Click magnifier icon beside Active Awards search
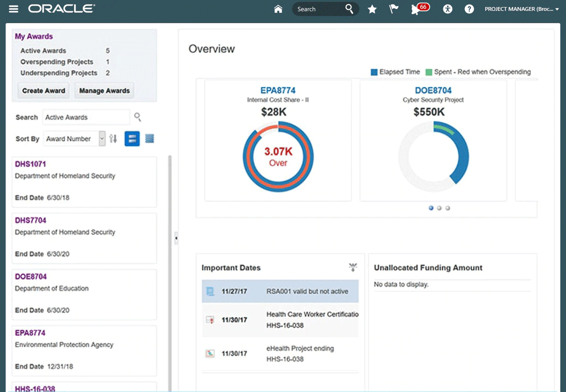Screen dimensions: 566x392 point(138,117)
